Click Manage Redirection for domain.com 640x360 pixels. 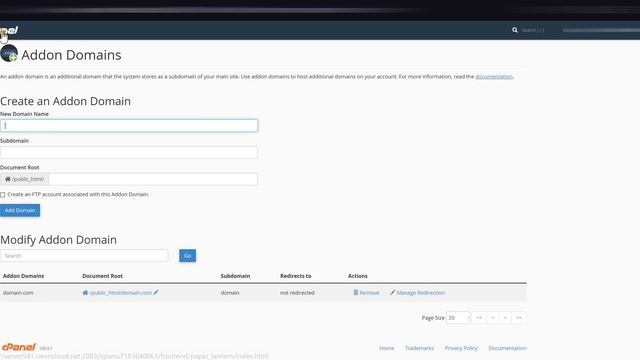coord(420,293)
